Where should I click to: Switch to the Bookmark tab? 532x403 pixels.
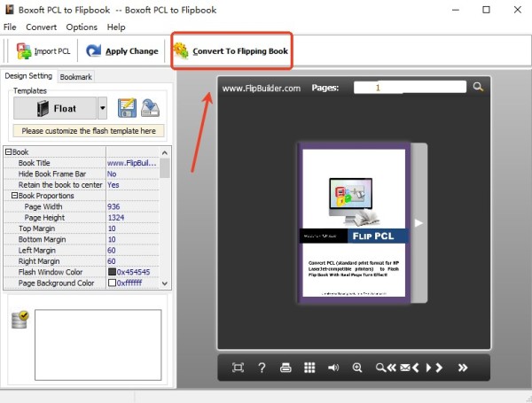75,77
